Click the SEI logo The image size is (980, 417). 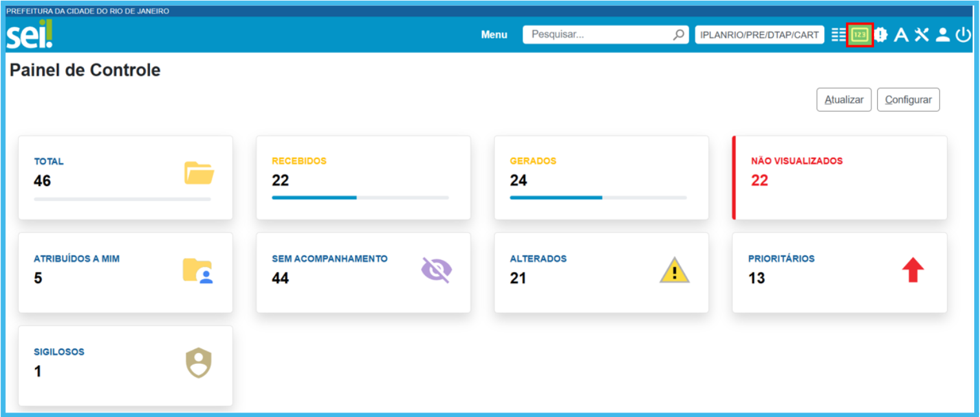(29, 35)
